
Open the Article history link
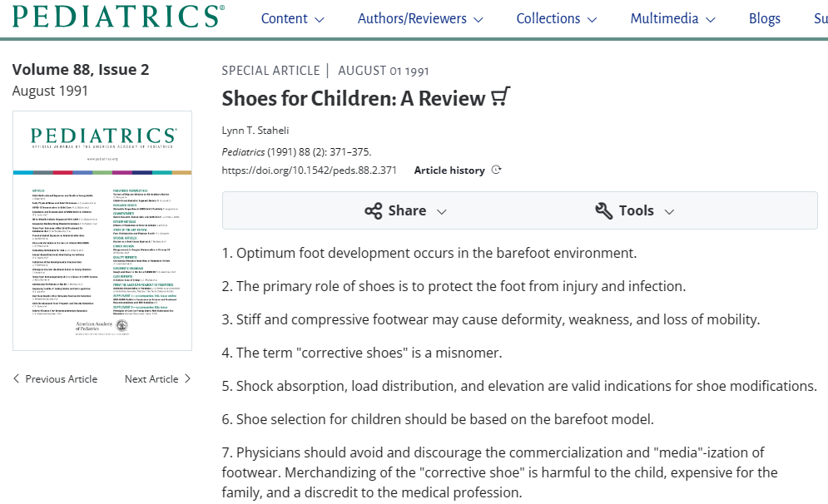[x=449, y=170]
